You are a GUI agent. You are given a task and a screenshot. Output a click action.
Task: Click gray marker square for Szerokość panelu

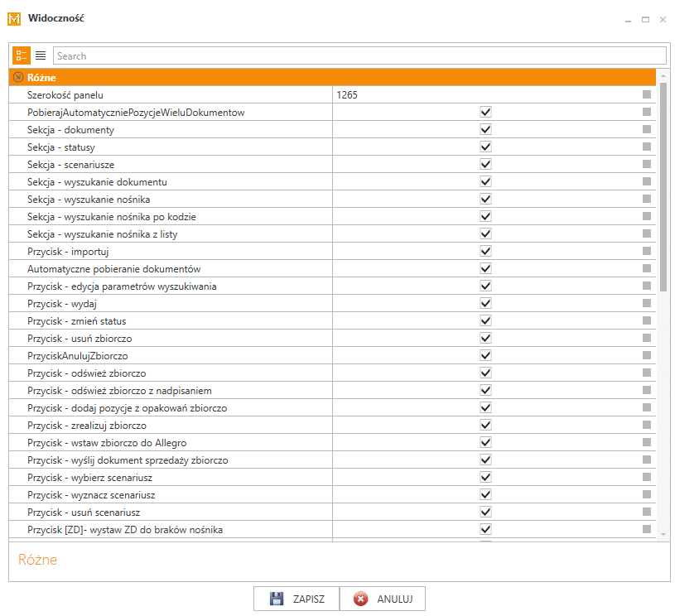pos(647,94)
